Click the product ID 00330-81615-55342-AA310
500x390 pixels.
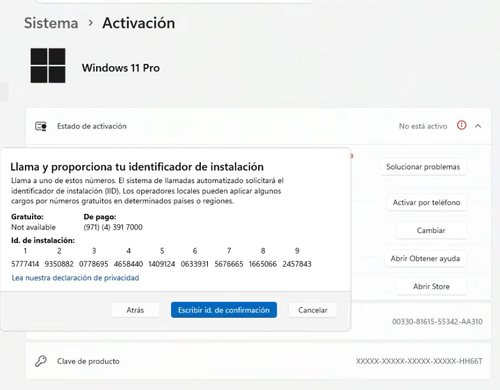(437, 322)
